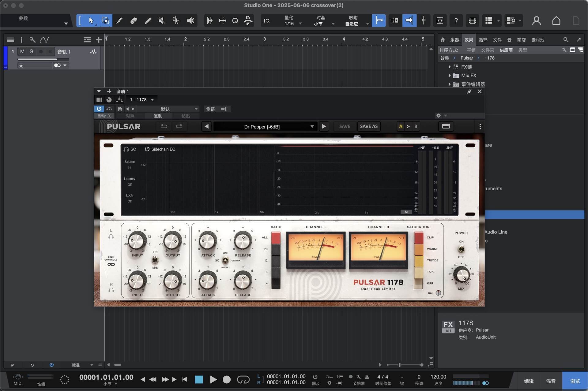Open the 混音 mix view
588x391 pixels.
pyautogui.click(x=551, y=381)
